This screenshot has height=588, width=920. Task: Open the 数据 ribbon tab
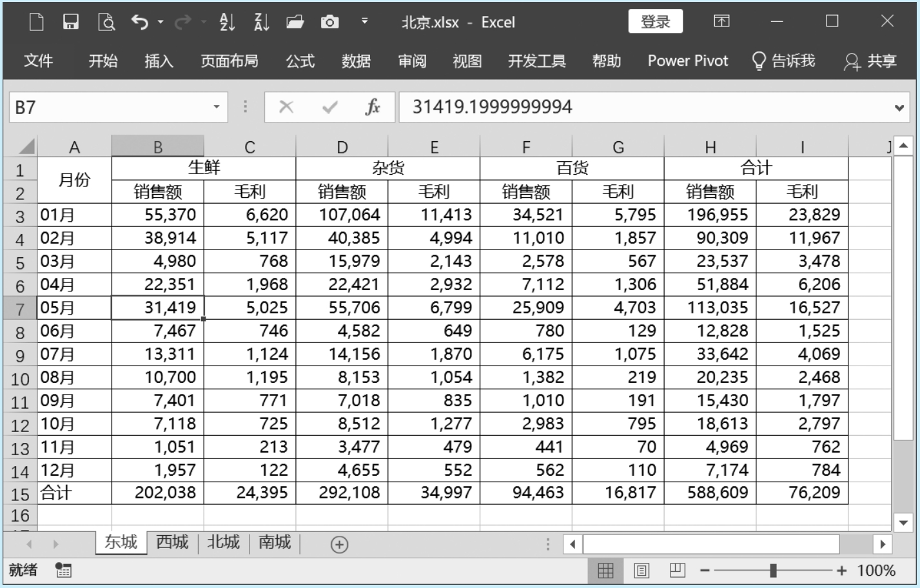(x=356, y=61)
